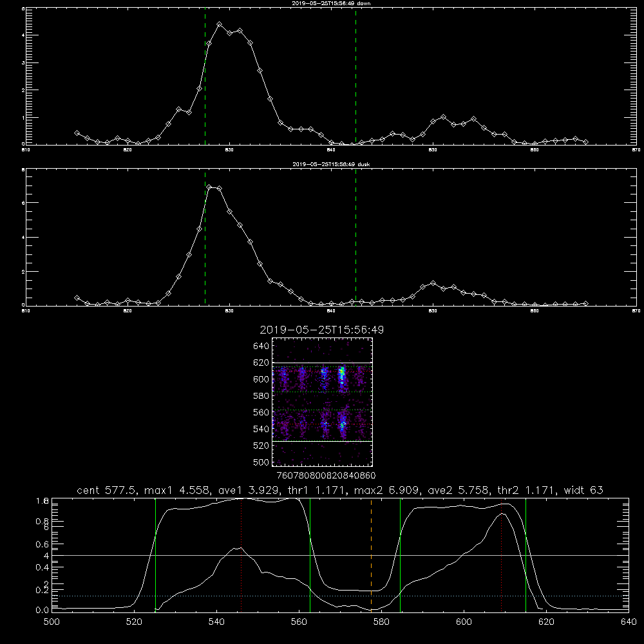644x644 pixels.
Task: Click the 'cent 577.5' value in stats line
Action: 108,490
